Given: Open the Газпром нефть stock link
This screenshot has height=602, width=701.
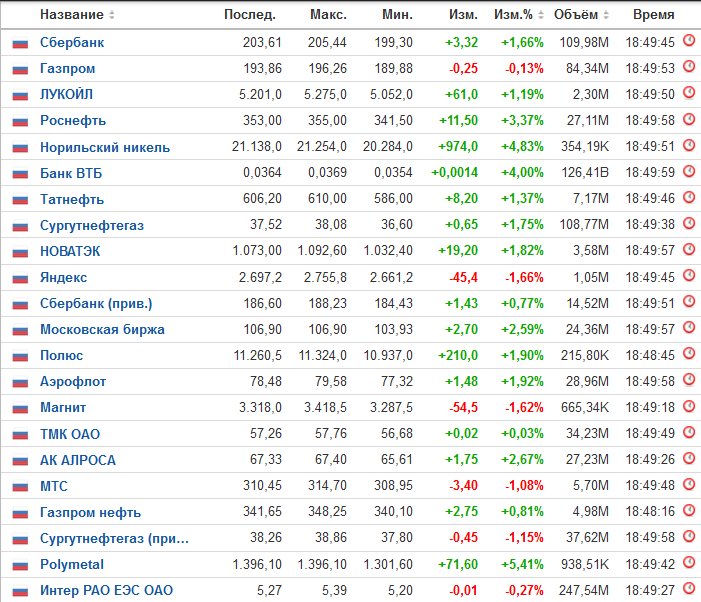Looking at the screenshot, I should [x=90, y=512].
